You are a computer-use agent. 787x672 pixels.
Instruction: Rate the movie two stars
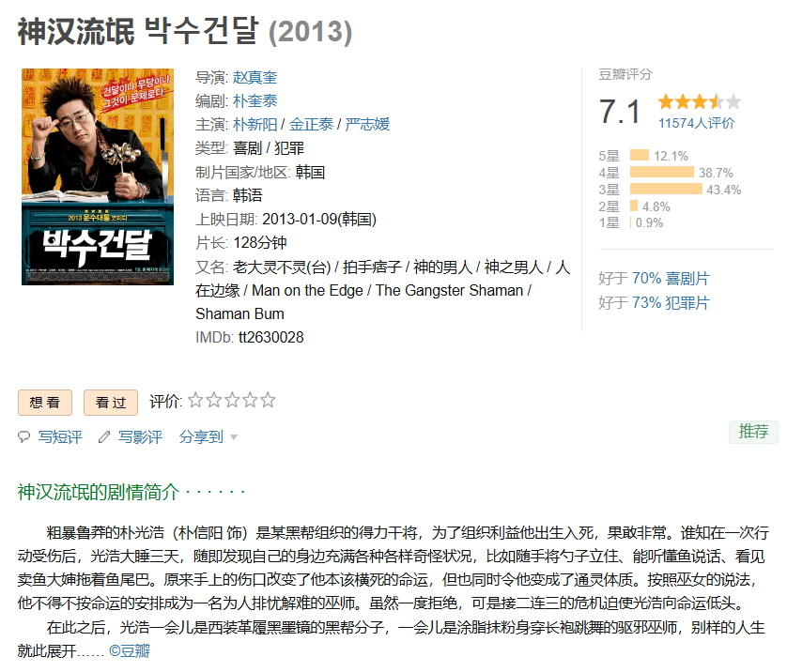(214, 400)
